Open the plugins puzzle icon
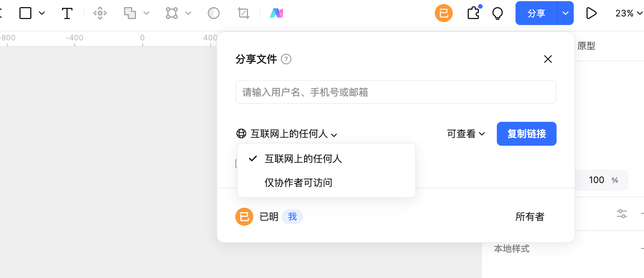The width and height of the screenshot is (644, 278). [x=474, y=13]
